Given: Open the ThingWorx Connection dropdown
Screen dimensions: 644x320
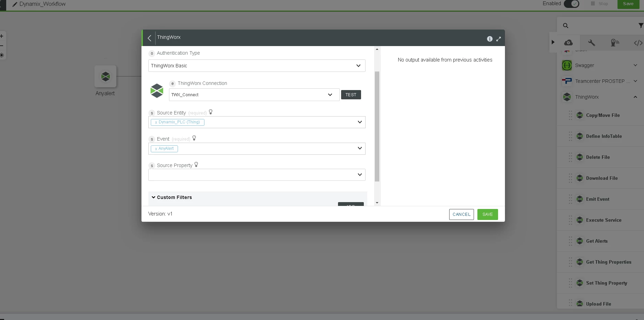Looking at the screenshot, I should [254, 95].
